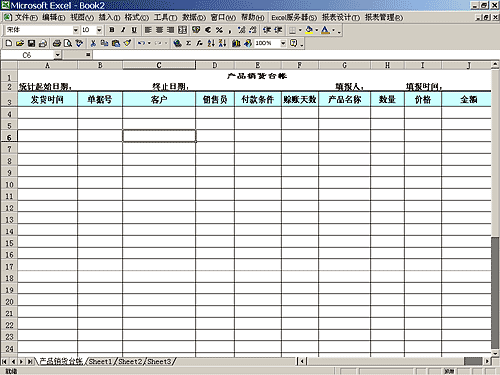Select row 10 header

pos(9,184)
